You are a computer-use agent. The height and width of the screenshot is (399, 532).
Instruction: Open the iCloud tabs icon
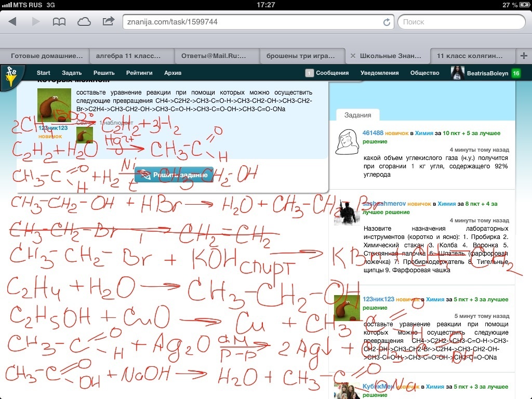(84, 22)
